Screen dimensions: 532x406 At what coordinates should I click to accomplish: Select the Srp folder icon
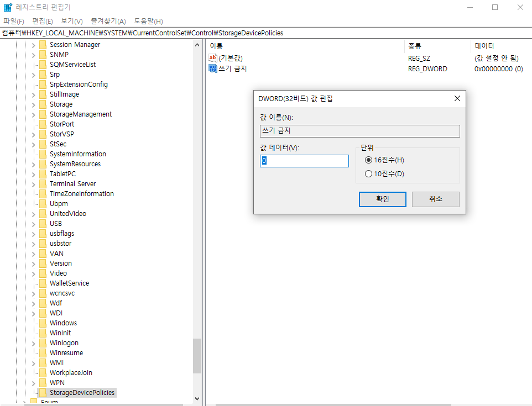point(43,75)
